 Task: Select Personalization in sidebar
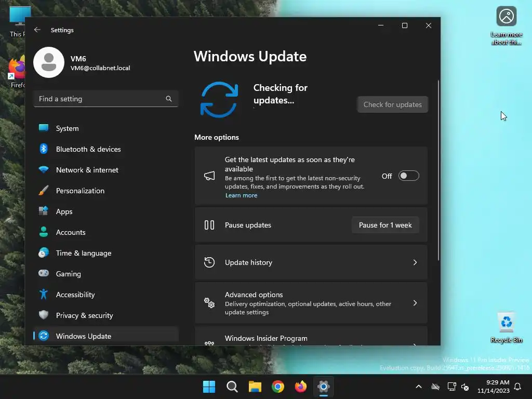(x=106, y=190)
